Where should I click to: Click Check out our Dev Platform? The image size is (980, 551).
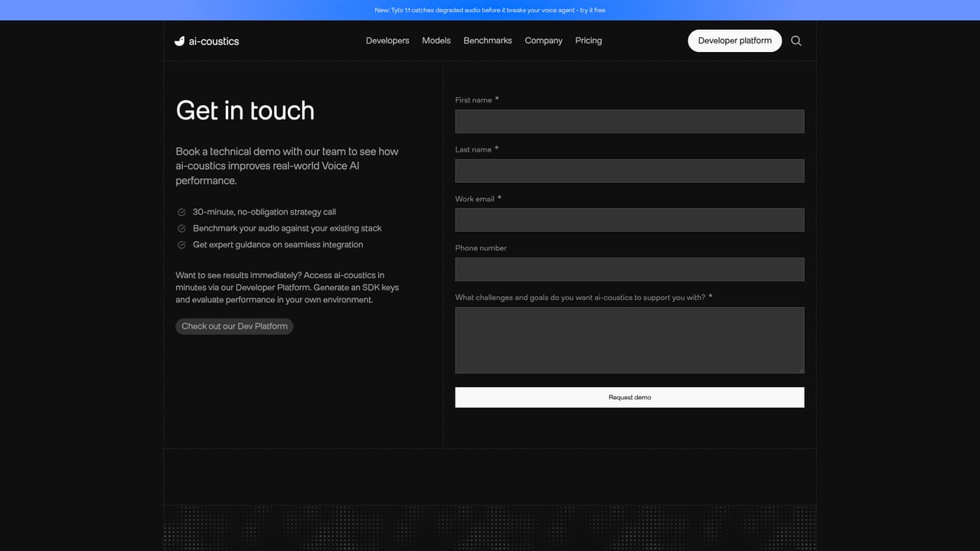tap(234, 326)
